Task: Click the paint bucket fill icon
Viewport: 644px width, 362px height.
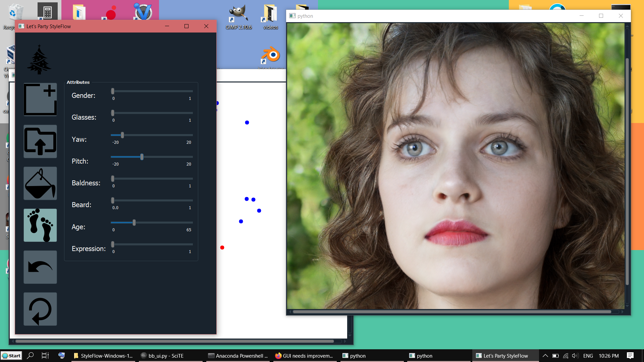Action: coord(40,183)
